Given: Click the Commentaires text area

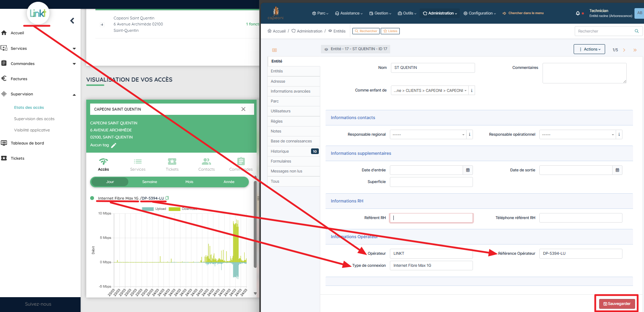Looking at the screenshot, I should pos(585,73).
